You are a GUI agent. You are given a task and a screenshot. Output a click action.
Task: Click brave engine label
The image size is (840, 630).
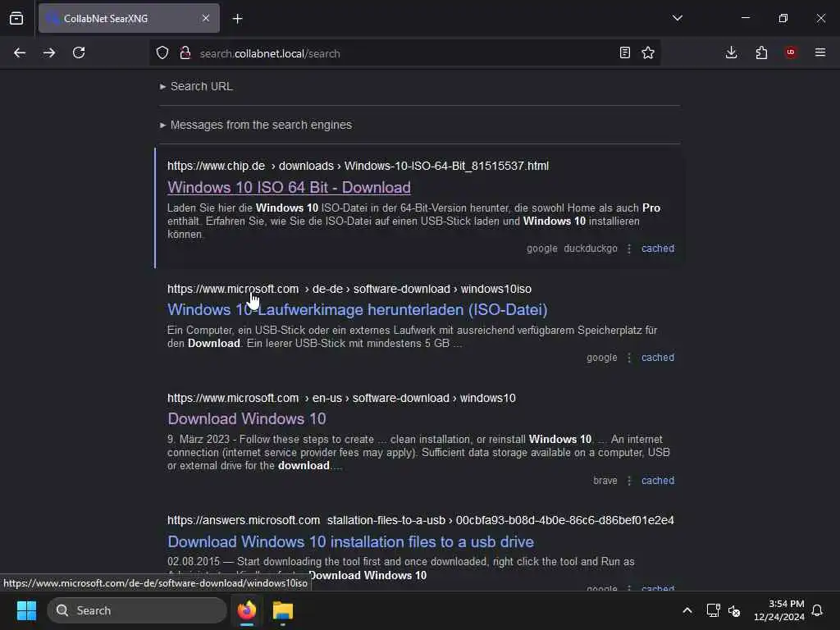[605, 481]
